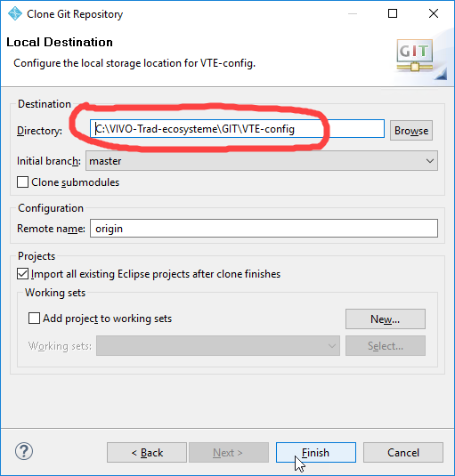
Task: Minimize the dialog window
Action: (353, 13)
